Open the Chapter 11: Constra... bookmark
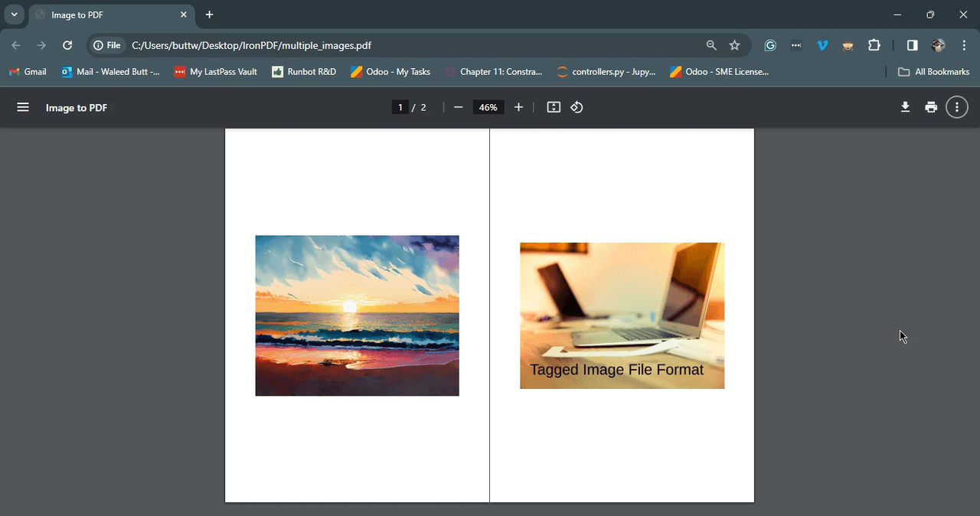Viewport: 980px width, 516px height. tap(494, 71)
